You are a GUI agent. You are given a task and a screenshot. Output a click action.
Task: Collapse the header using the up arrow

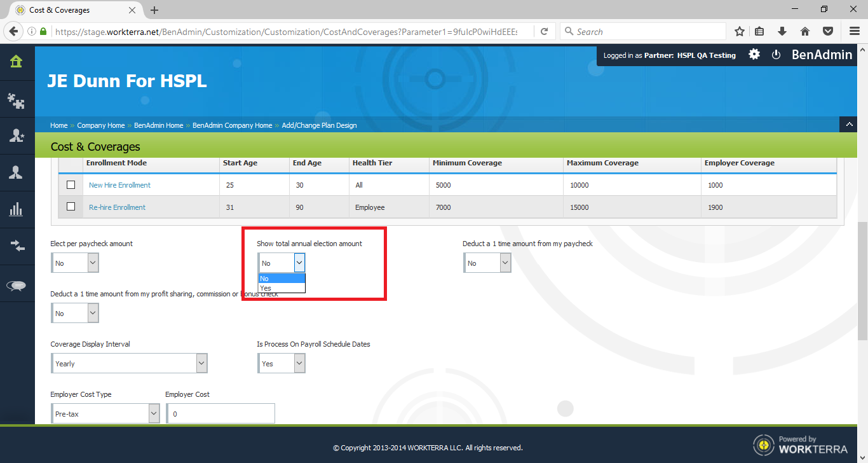pyautogui.click(x=848, y=125)
